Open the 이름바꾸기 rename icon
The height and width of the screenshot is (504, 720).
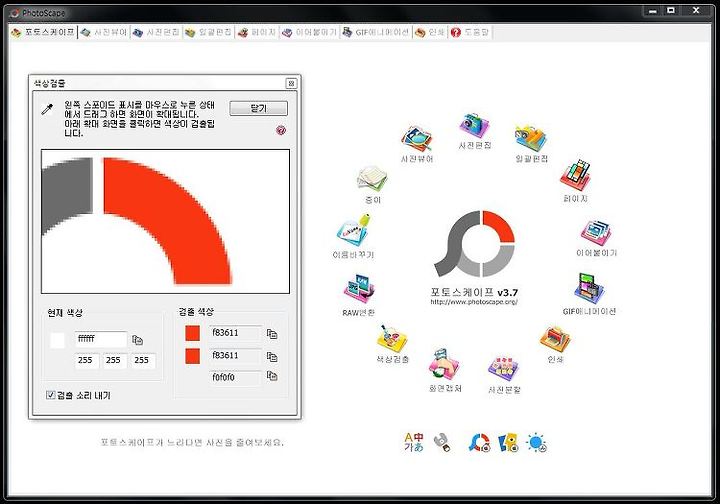tap(354, 231)
